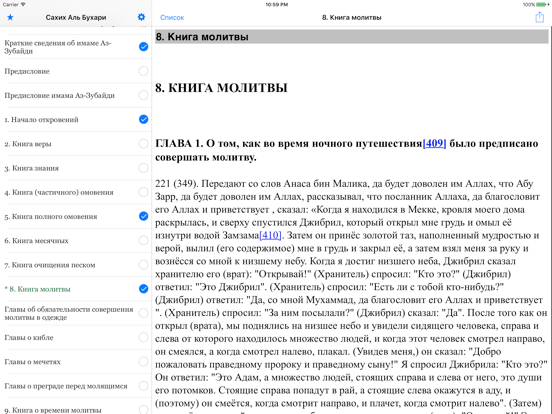Check the circle for 7. Книга очищения песком
Image resolution: width=552 pixels, height=414 pixels.
(143, 264)
